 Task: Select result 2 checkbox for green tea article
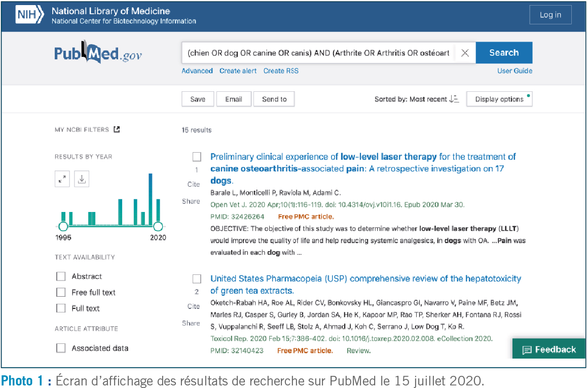click(197, 279)
